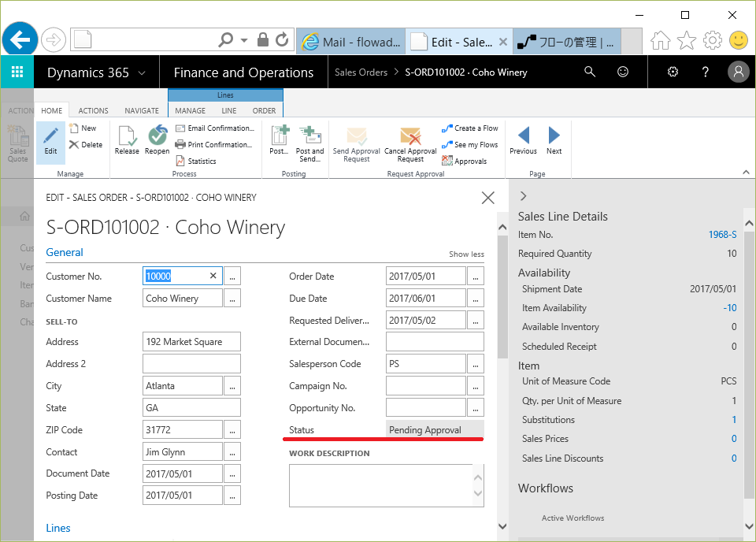This screenshot has width=756, height=542.
Task: Click the Edit pencil ribbon button
Action: pos(50,141)
